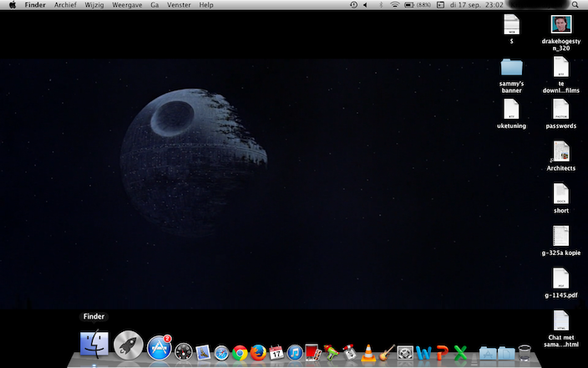This screenshot has width=588, height=368.
Task: Open System Preferences gears icon
Action: [405, 353]
